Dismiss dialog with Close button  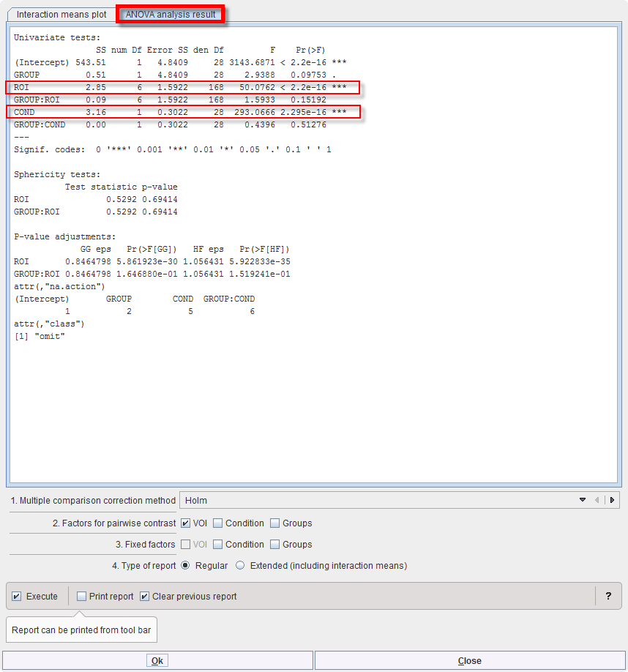pyautogui.click(x=470, y=660)
